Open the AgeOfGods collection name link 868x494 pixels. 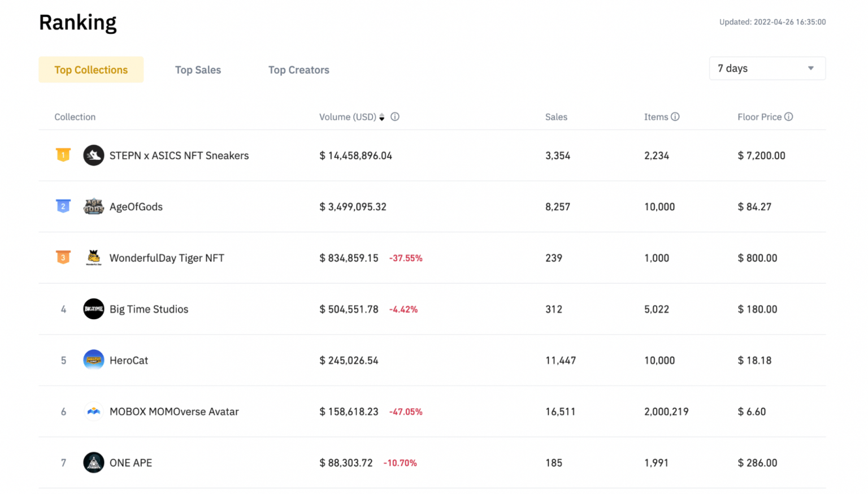point(136,207)
